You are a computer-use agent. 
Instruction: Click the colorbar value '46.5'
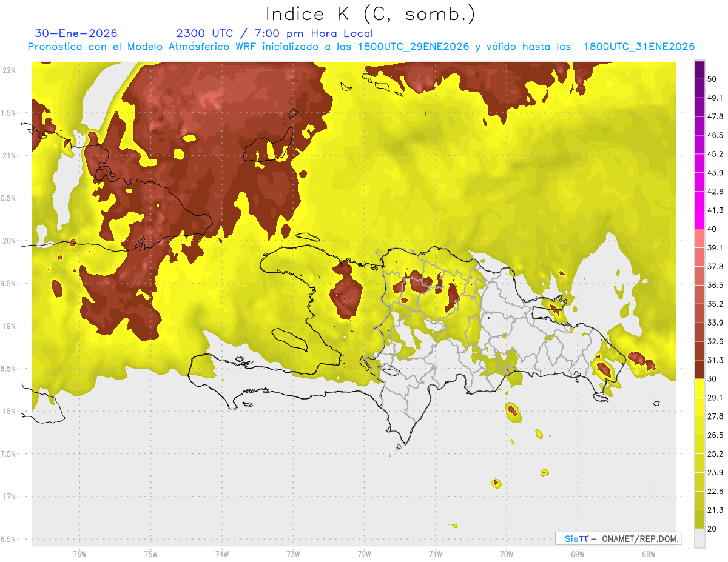[x=715, y=136]
